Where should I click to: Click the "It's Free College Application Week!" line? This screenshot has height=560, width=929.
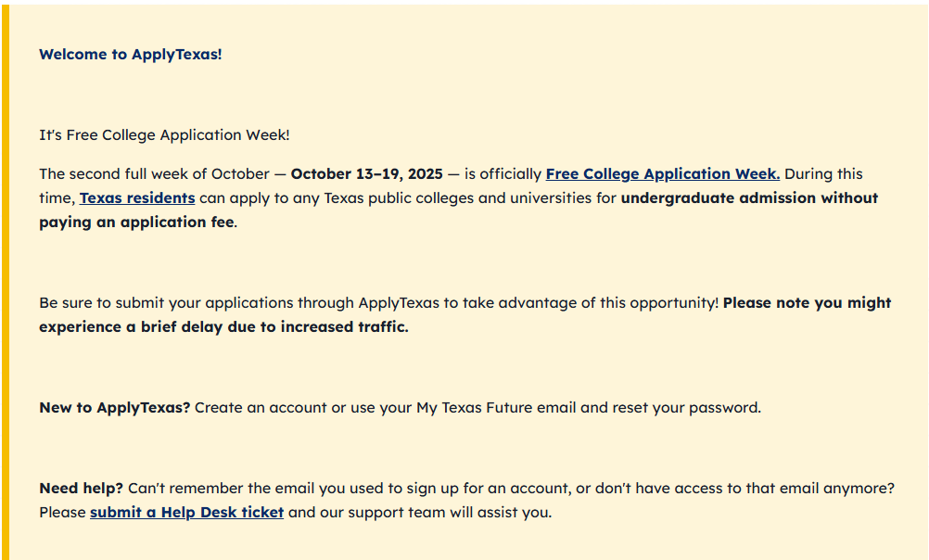click(164, 135)
